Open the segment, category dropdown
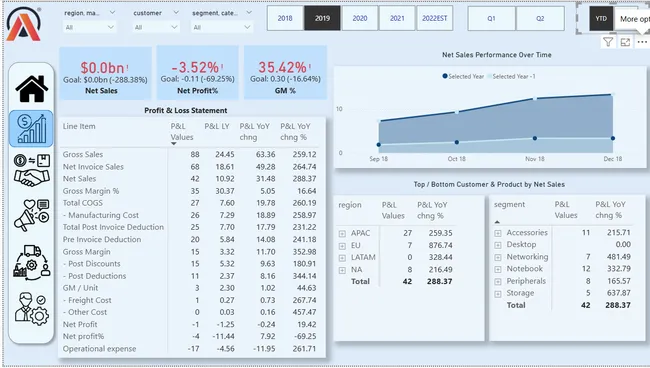 point(222,27)
